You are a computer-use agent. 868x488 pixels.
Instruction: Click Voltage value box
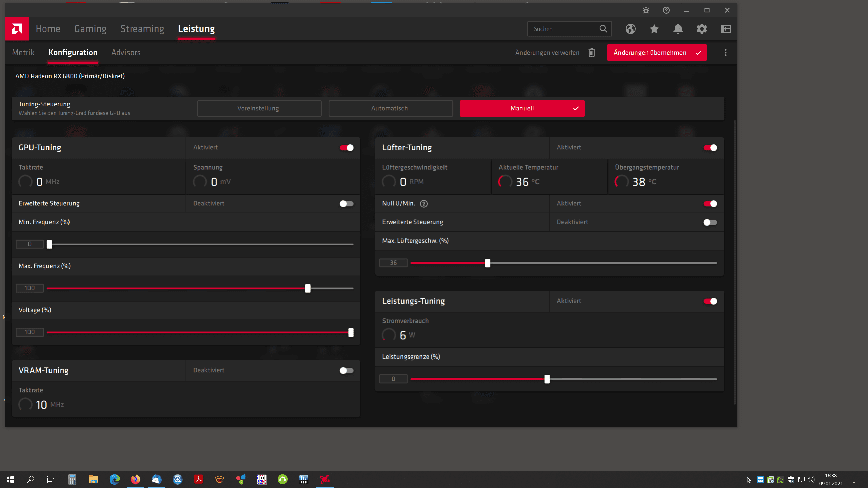(x=30, y=332)
